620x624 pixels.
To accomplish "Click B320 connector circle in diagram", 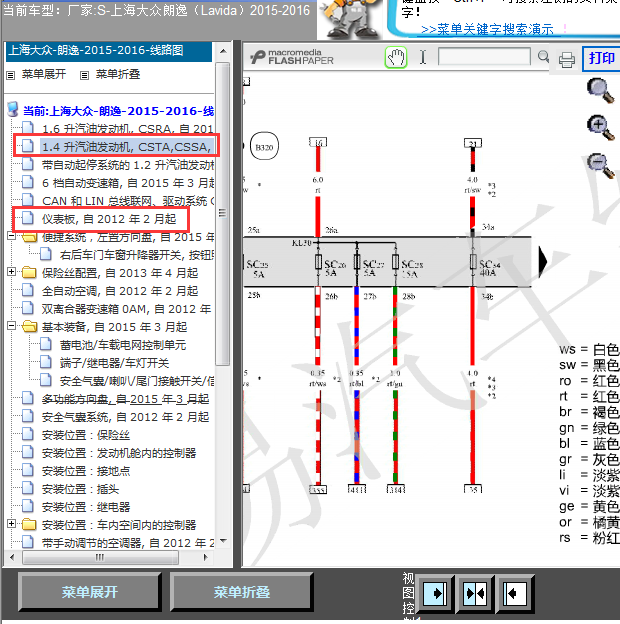I will tap(264, 146).
